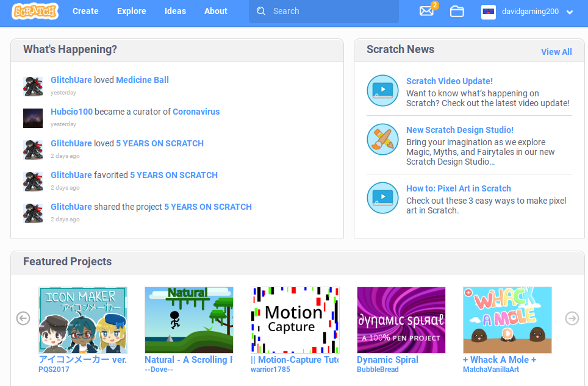This screenshot has width=588, height=386.
Task: Open BubbleBread author link
Action: [x=378, y=370]
